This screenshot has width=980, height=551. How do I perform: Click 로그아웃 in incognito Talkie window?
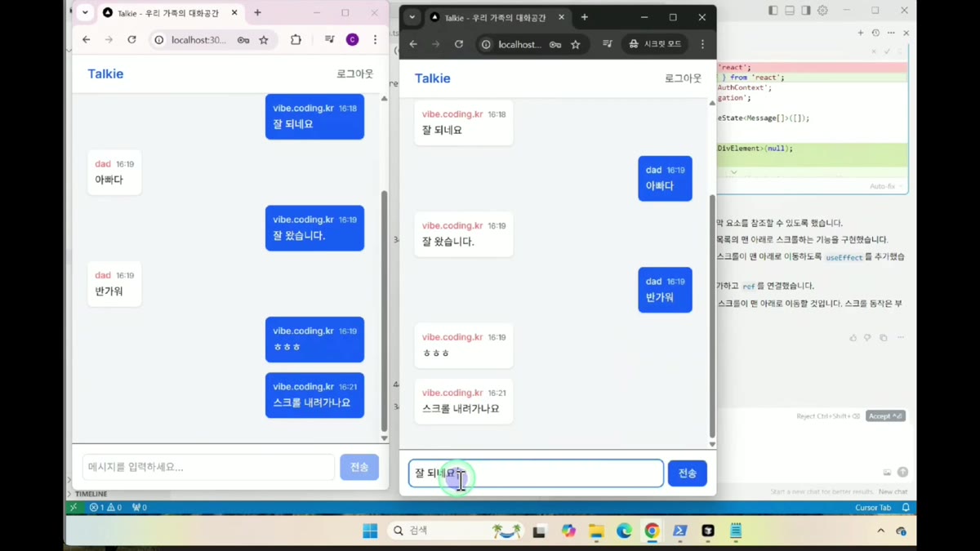(683, 78)
